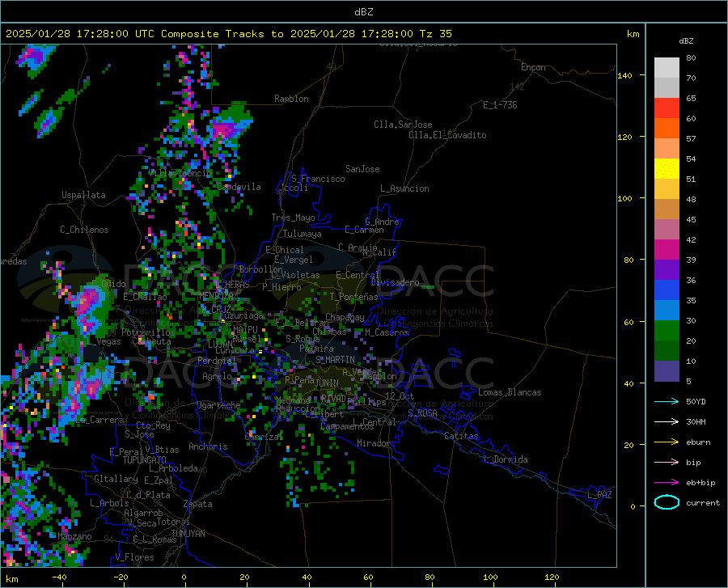Click the JUNIN city label
This screenshot has width=728, height=588.
click(x=327, y=383)
